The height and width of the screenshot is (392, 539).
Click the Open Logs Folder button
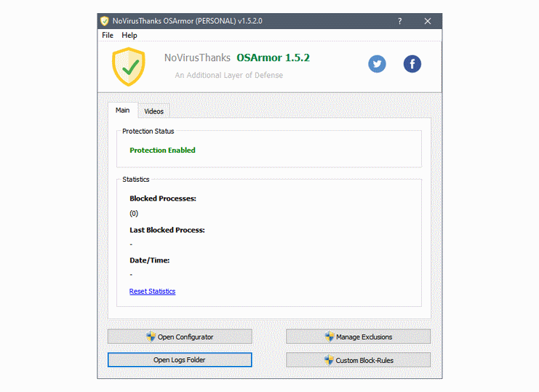click(180, 360)
